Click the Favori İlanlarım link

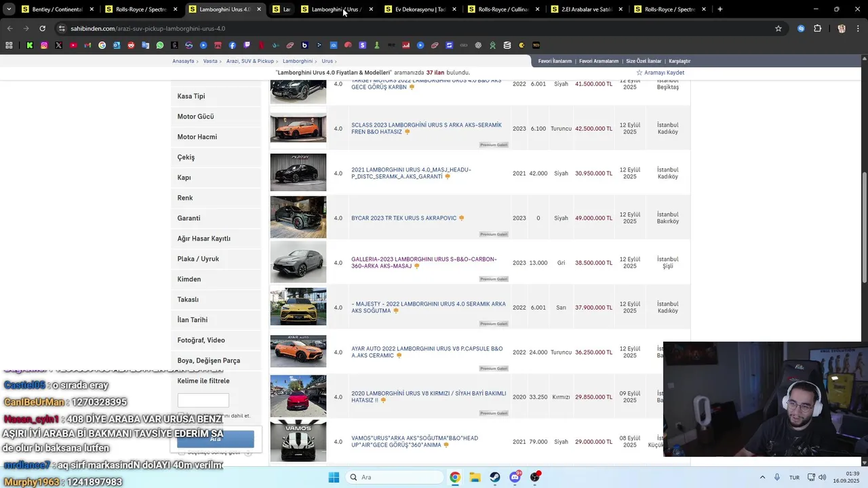click(555, 61)
